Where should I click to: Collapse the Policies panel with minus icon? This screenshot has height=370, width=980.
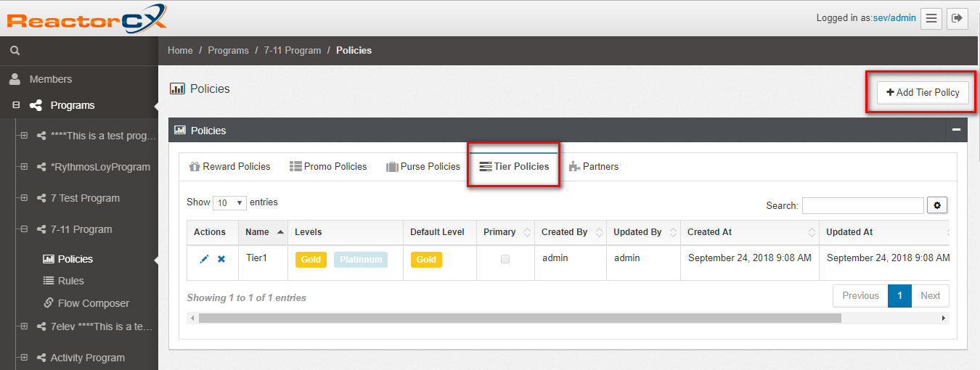(956, 130)
